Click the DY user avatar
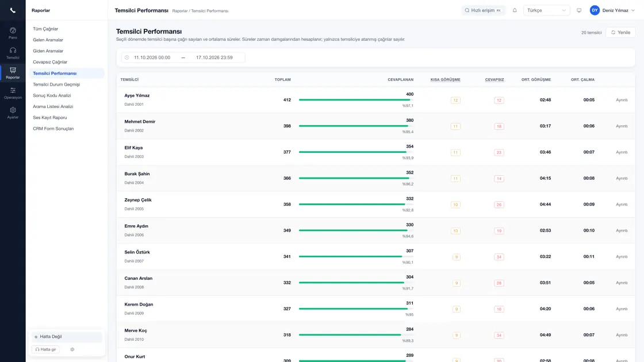The width and height of the screenshot is (644, 362). point(595,10)
